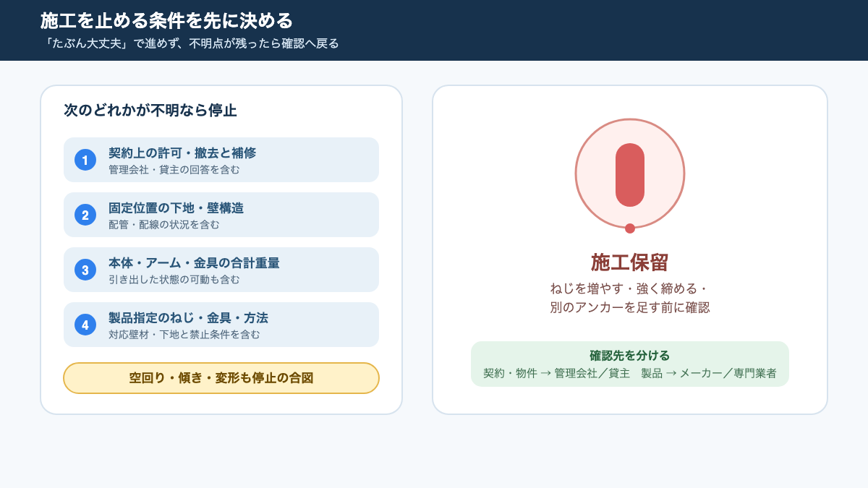This screenshot has width=868, height=488.
Task: Click the slide title 施工を止める条件を先に決める
Action: pyautogui.click(x=167, y=20)
